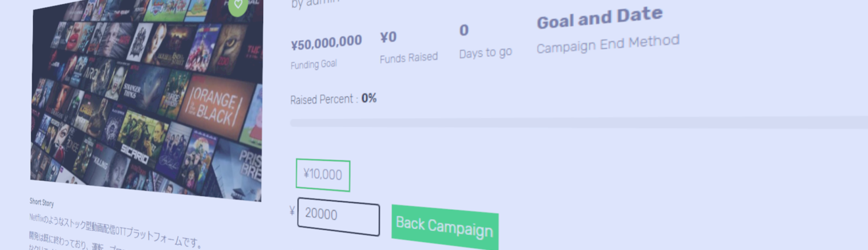The image size is (868, 250).
Task: Click the Goal and Date heading
Action: 600,18
